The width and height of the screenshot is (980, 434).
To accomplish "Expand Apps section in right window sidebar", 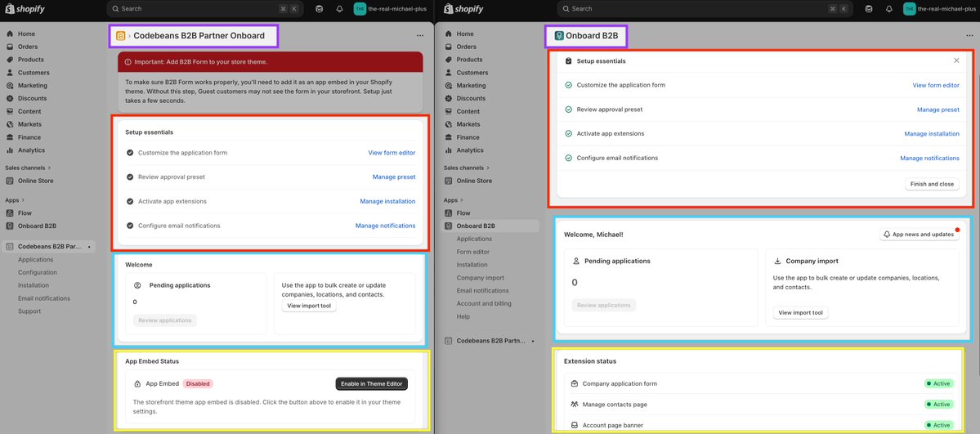I will click(x=454, y=200).
